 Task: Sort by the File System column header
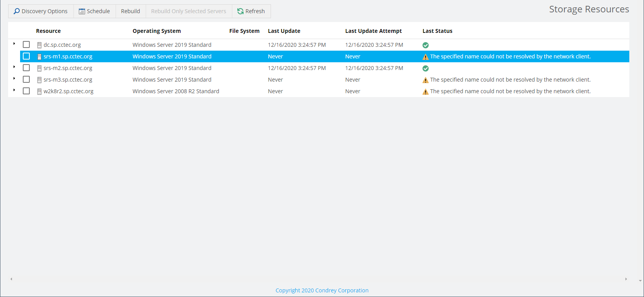[244, 31]
